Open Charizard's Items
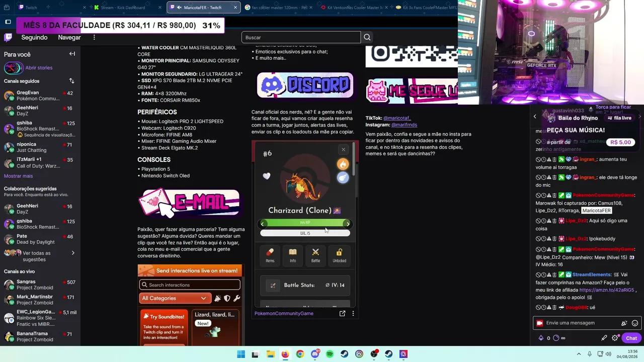Screen dimensions: 644x362 tap(270, 255)
